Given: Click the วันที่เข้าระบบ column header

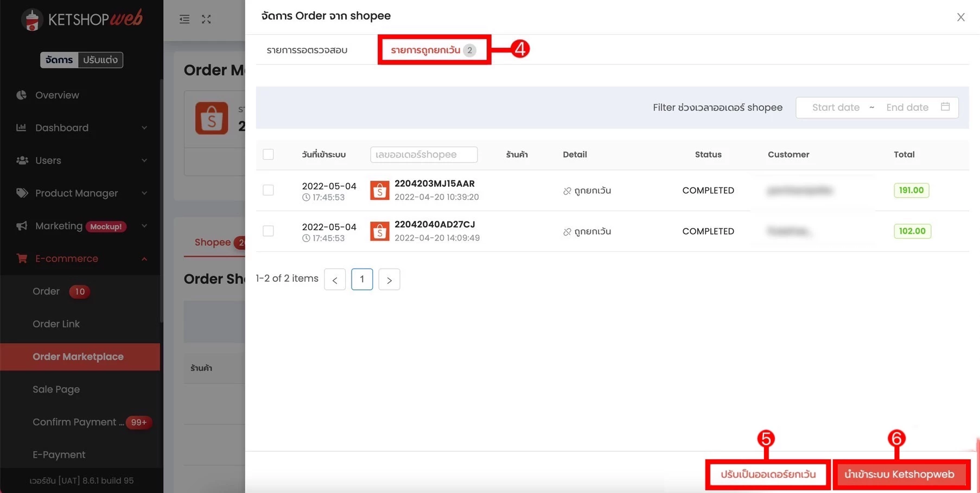Looking at the screenshot, I should pyautogui.click(x=324, y=155).
